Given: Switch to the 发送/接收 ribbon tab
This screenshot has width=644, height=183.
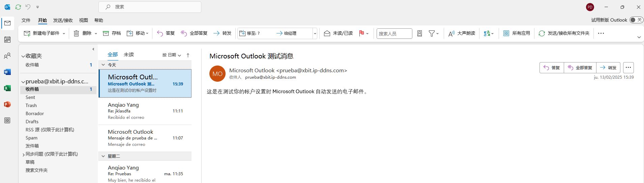Looking at the screenshot, I should (x=63, y=20).
